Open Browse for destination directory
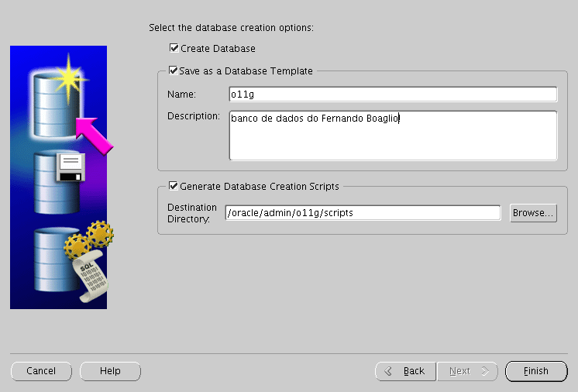Screen dimensions: 578x392 (x=533, y=213)
